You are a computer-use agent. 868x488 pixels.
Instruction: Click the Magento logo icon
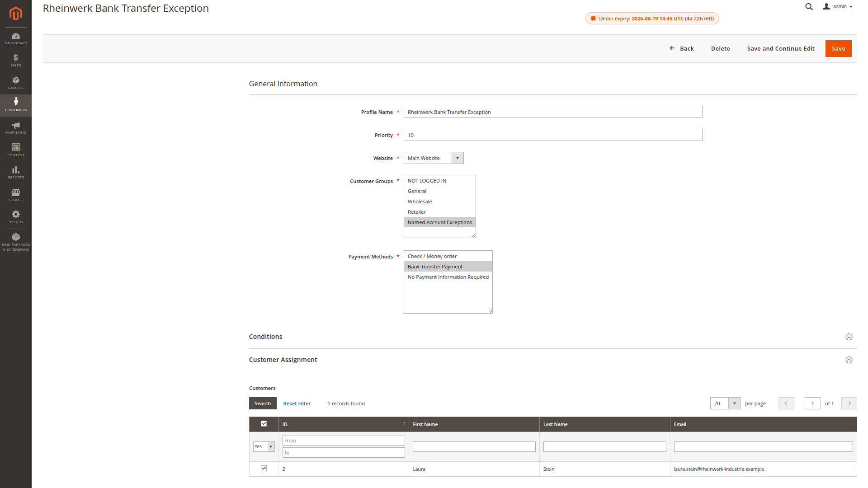click(16, 14)
